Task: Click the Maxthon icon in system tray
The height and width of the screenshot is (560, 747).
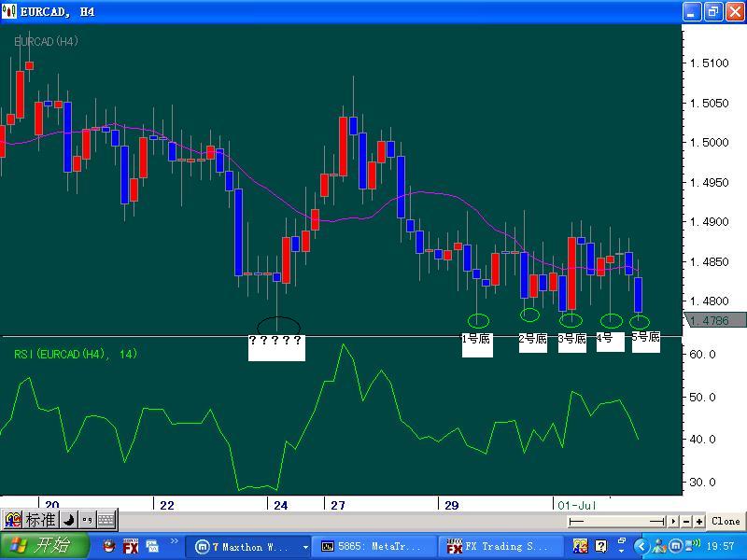Action: (x=676, y=546)
